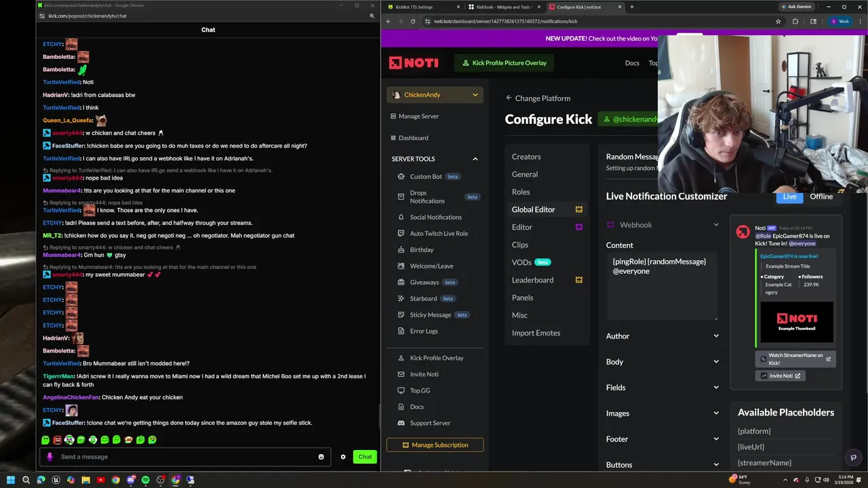Reload the noti.bot page
Image resolution: width=868 pixels, height=488 pixels.
pos(412,21)
